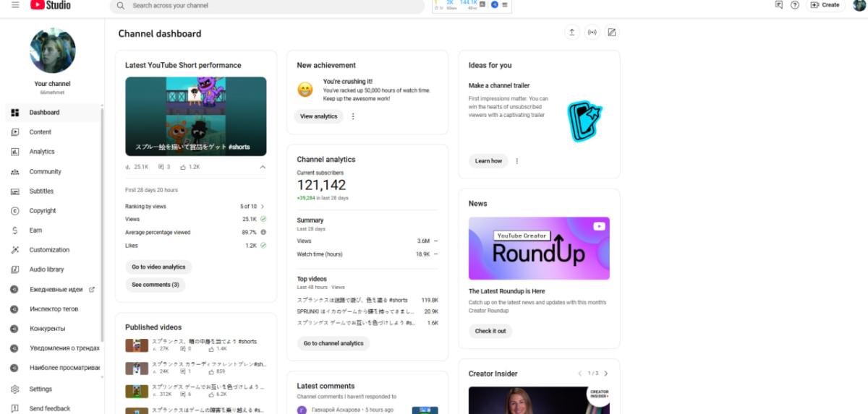Open the Creator Insider video thumbnail
Viewport: 868px width, 414px height.
[x=539, y=400]
